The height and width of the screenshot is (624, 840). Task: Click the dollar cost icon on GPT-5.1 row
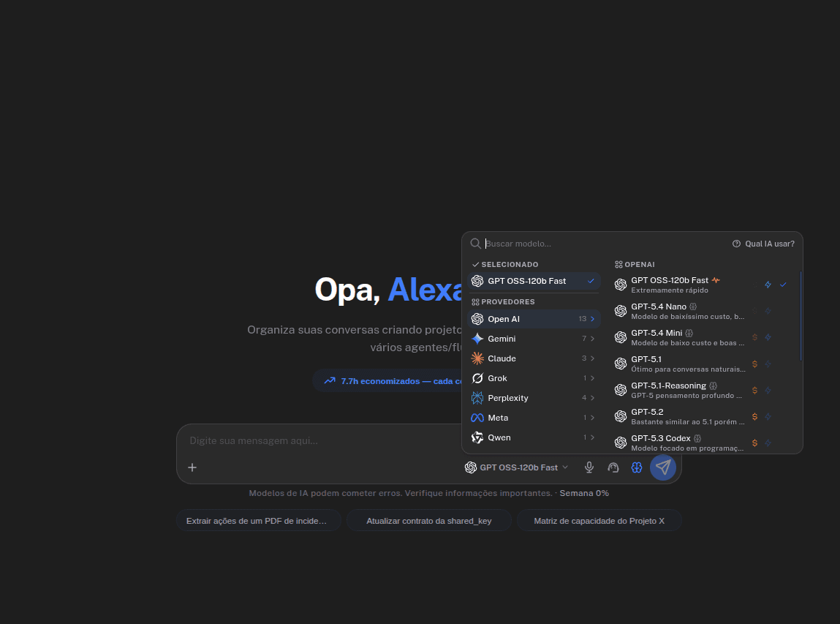pyautogui.click(x=754, y=364)
